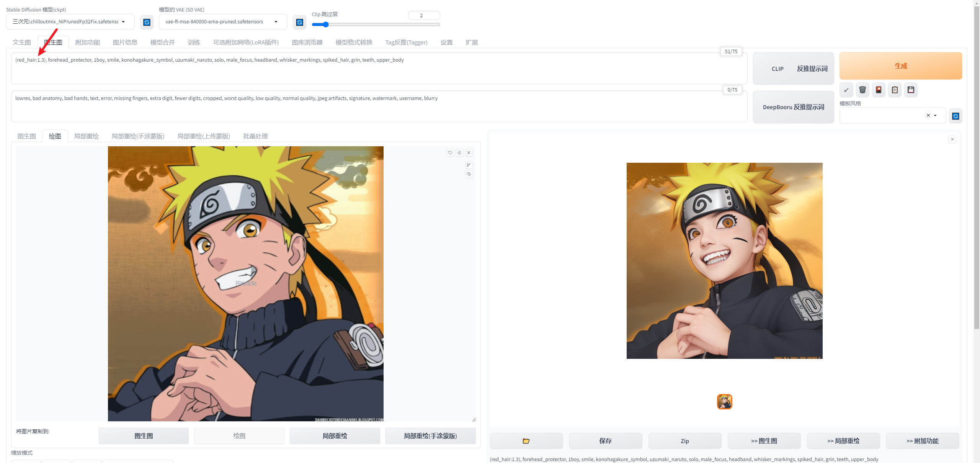This screenshot has width=980, height=463.
Task: Select the generated Naruto thumbnail below the gallery
Action: point(725,402)
